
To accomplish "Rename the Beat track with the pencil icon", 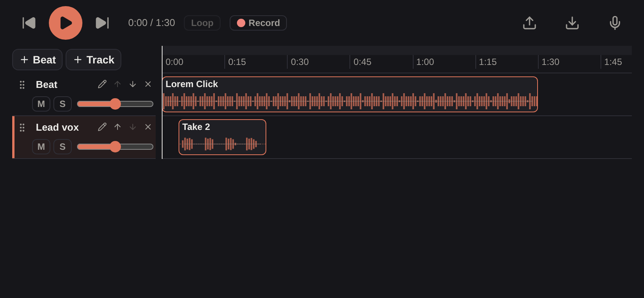I will 102,84.
